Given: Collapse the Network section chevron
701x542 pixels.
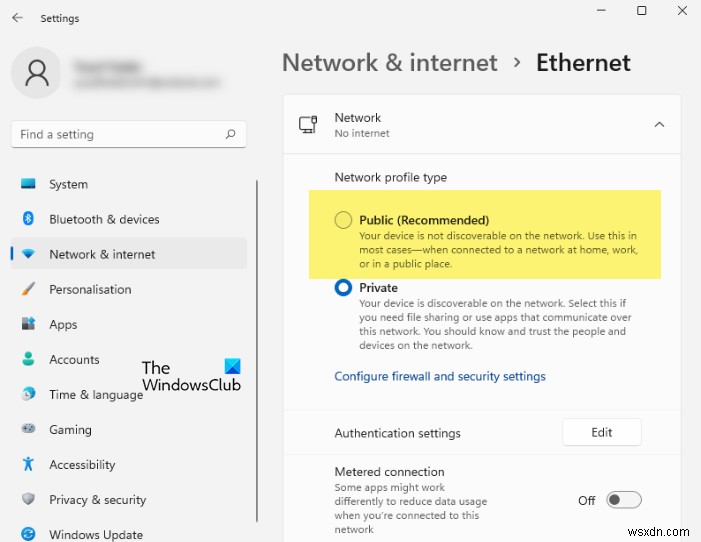Looking at the screenshot, I should pos(659,124).
